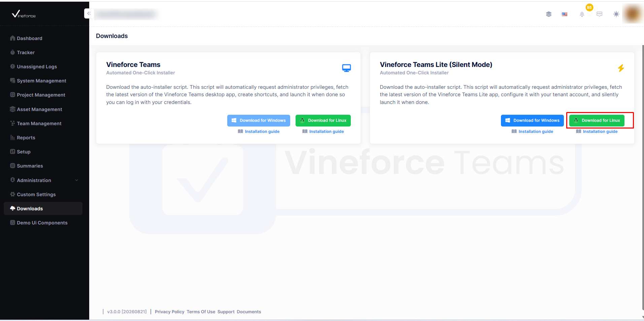Open Demo Ui Components page

43,223
